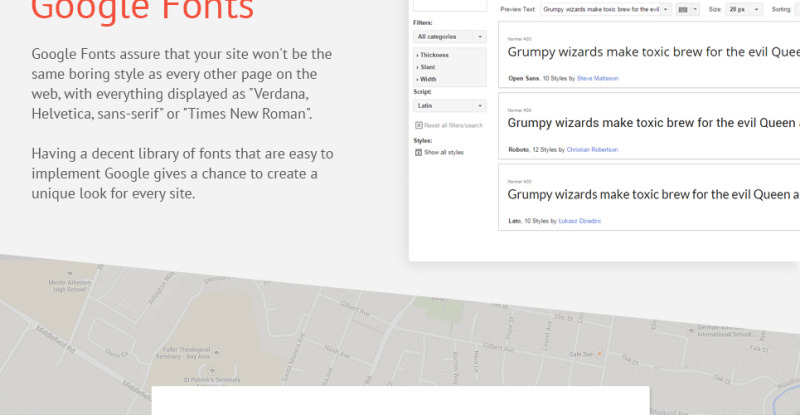The image size is (800, 415).
Task: Click the Script: label
Action: [422, 92]
